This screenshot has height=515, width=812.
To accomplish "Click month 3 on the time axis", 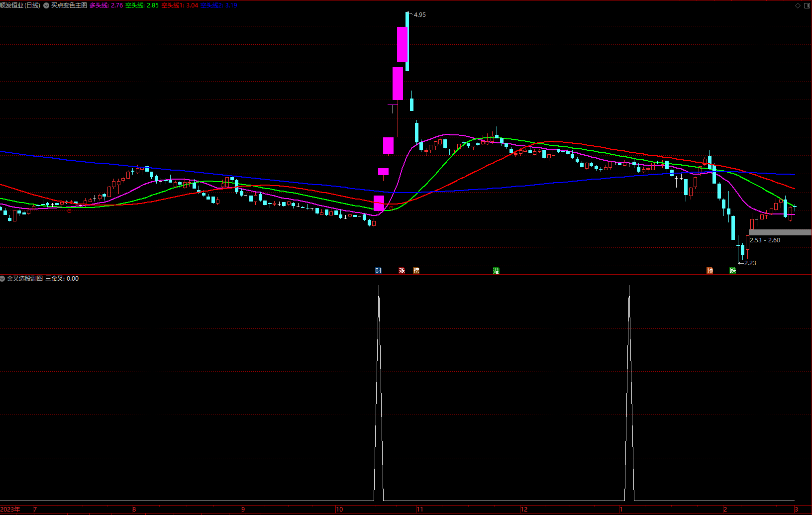I will (796, 510).
